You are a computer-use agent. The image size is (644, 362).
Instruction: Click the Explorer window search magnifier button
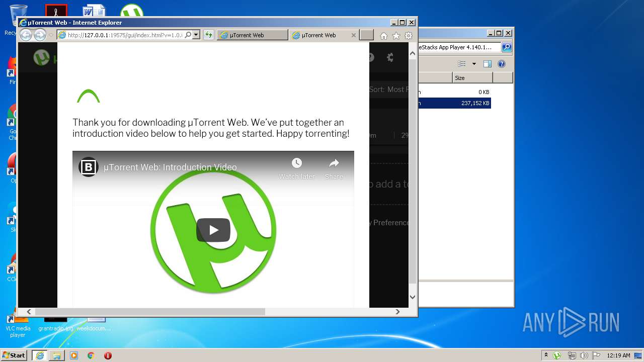pyautogui.click(x=507, y=47)
